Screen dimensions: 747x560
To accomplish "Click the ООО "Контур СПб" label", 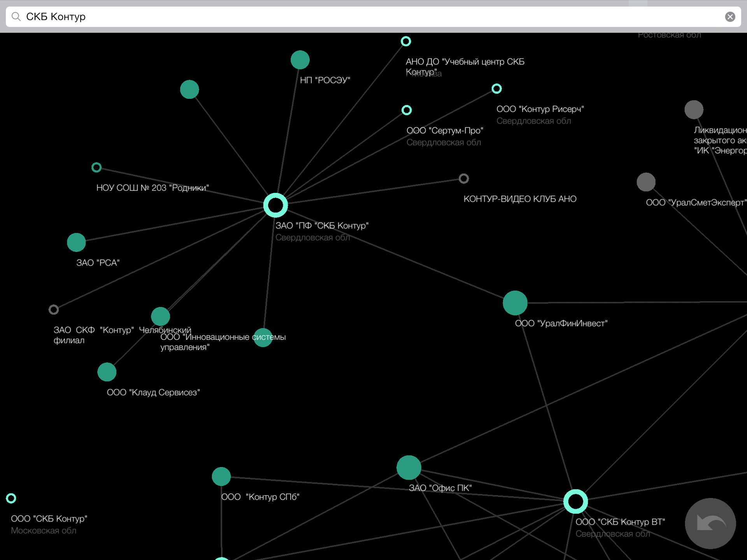I will pos(260,497).
